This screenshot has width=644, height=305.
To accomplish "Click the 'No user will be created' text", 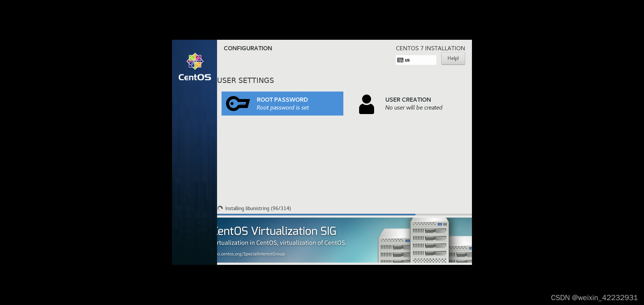I will pos(414,108).
